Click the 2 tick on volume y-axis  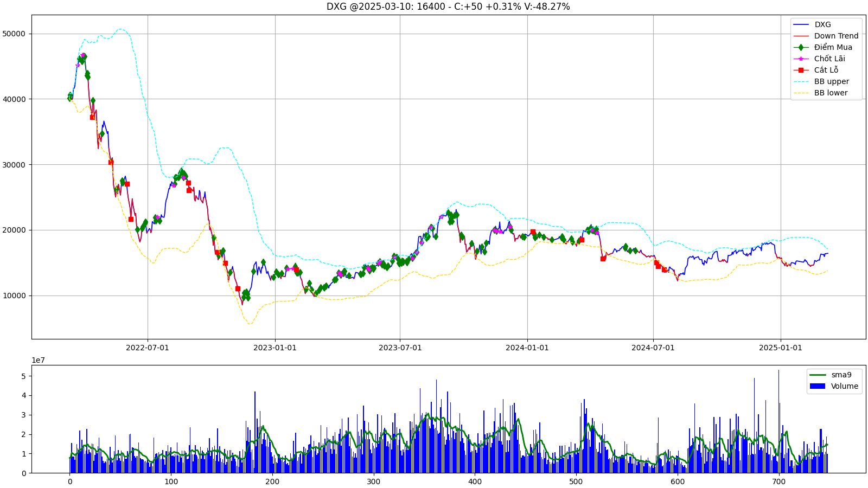click(x=23, y=434)
